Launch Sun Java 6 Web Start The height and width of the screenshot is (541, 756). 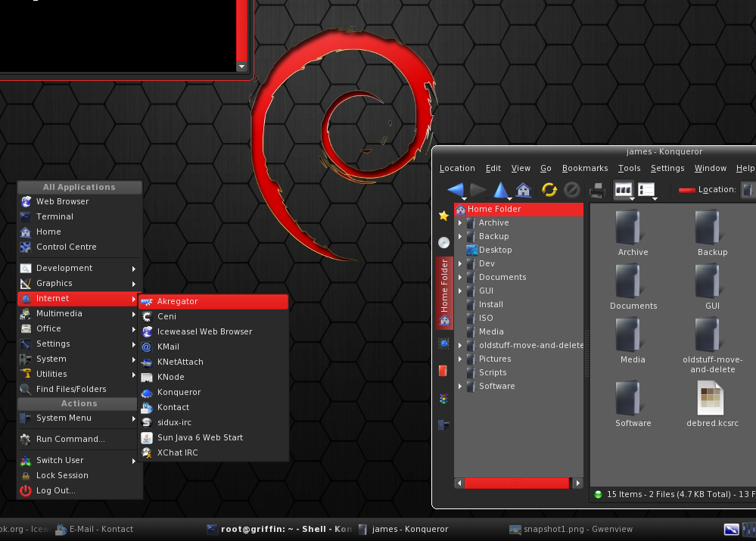[213, 437]
